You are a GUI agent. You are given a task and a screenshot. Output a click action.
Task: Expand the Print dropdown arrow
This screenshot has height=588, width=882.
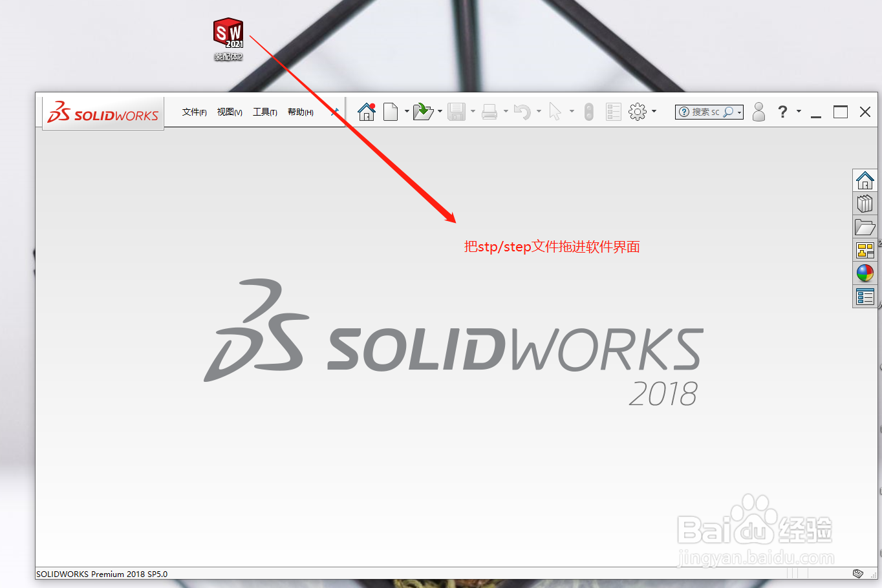click(506, 112)
